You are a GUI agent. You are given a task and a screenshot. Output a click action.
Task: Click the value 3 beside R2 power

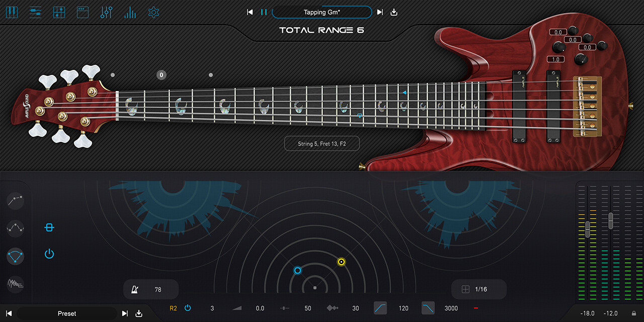pos(212,308)
